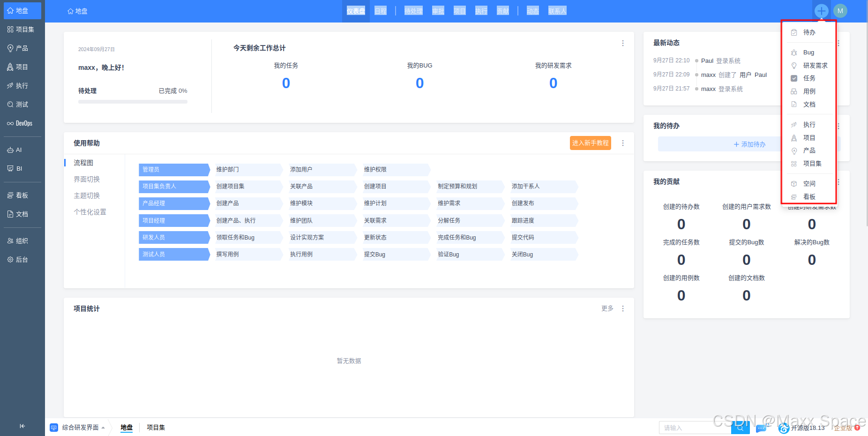Viewport: 868px width, 436px height.
Task: Select 界面切换 in the 使用帮助 panel
Action: click(87, 179)
